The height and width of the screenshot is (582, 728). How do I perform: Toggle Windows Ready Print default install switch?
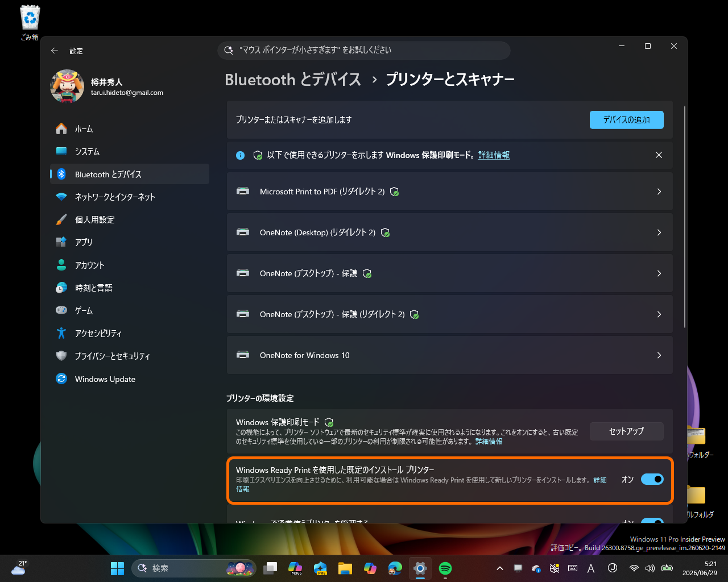pyautogui.click(x=652, y=479)
